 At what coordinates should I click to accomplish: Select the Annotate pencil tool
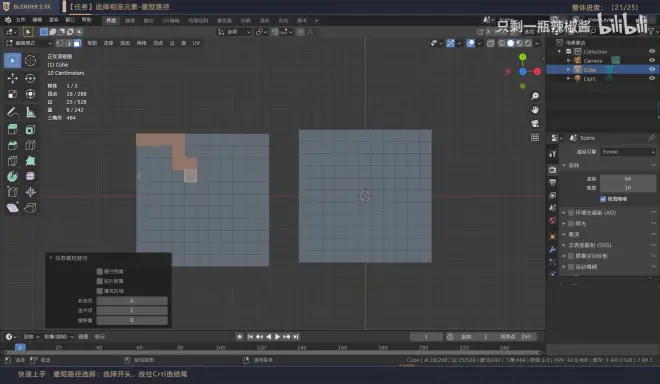pos(12,112)
